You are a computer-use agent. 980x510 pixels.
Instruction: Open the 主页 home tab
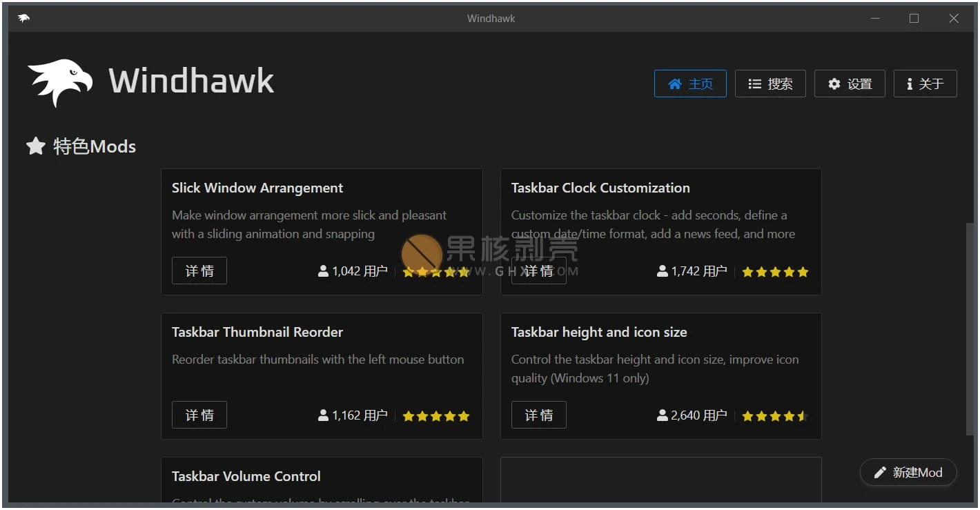[x=690, y=84]
